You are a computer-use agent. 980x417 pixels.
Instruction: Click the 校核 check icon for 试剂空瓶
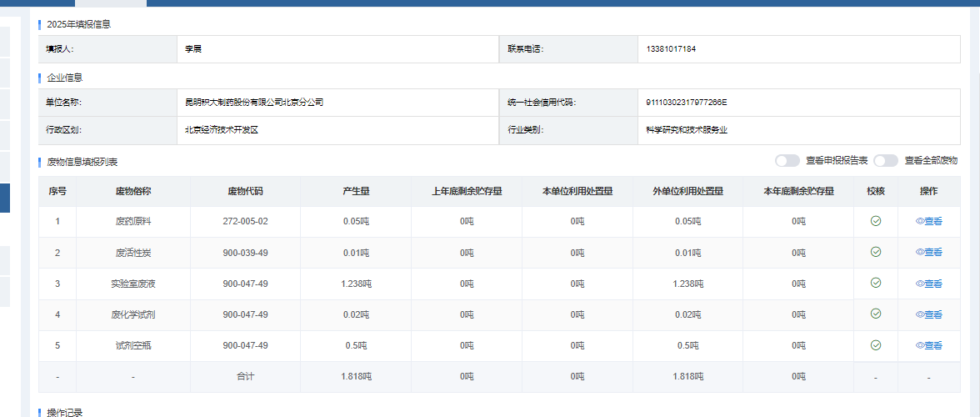point(875,344)
